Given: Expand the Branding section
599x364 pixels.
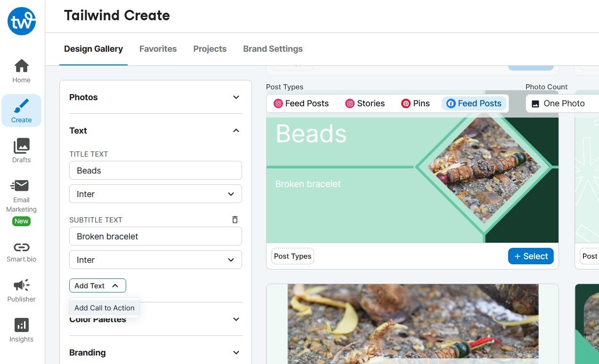Looking at the screenshot, I should click(x=155, y=353).
